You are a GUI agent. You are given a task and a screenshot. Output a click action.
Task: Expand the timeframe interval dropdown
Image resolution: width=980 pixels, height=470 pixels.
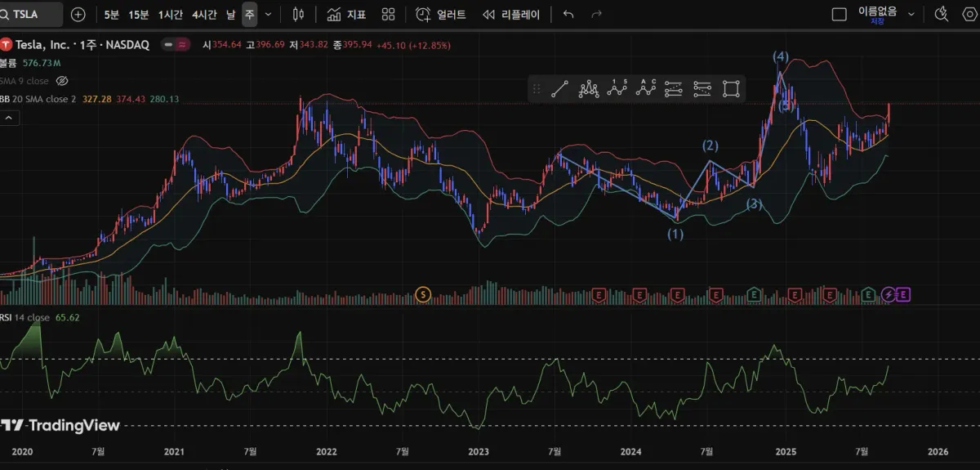pyautogui.click(x=268, y=14)
